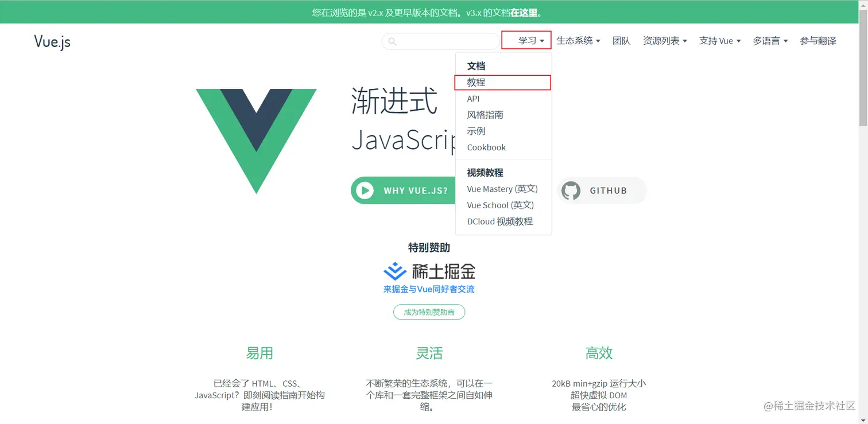
Task: Open Vue School (英文) link
Action: 501,205
